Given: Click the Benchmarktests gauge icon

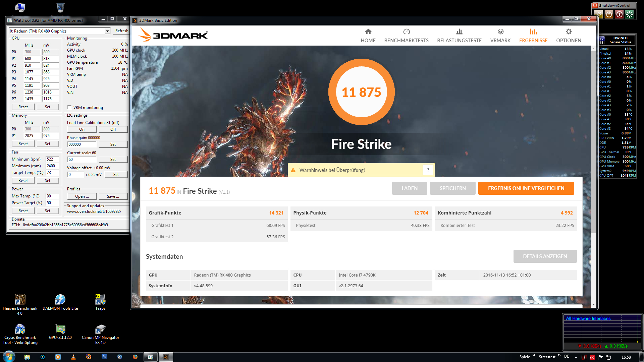Looking at the screenshot, I should click(x=406, y=32).
